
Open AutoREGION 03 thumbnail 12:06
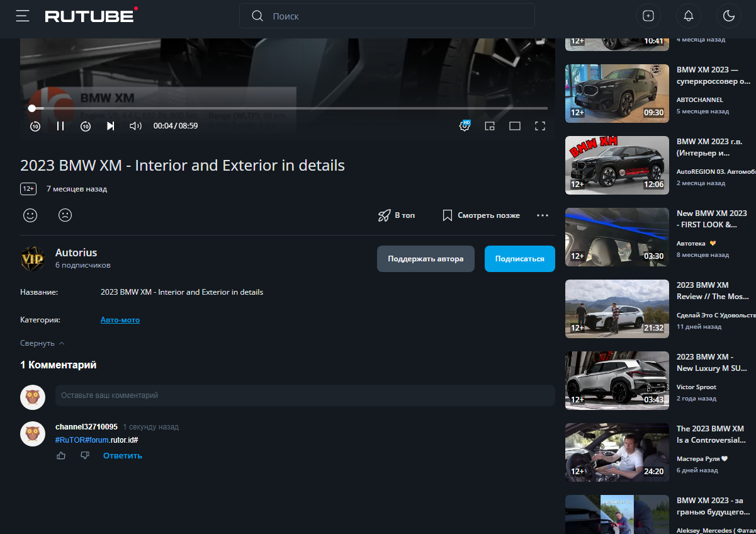click(x=617, y=165)
